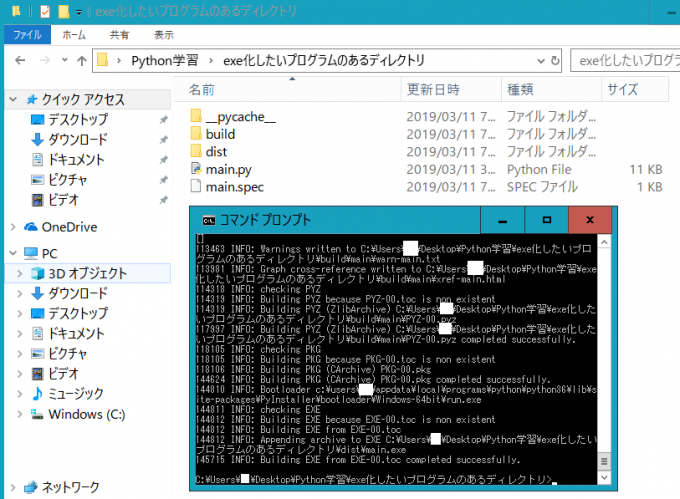Collapse the クイック アクセス tree section
This screenshot has height=499, width=680.
pyautogui.click(x=12, y=99)
